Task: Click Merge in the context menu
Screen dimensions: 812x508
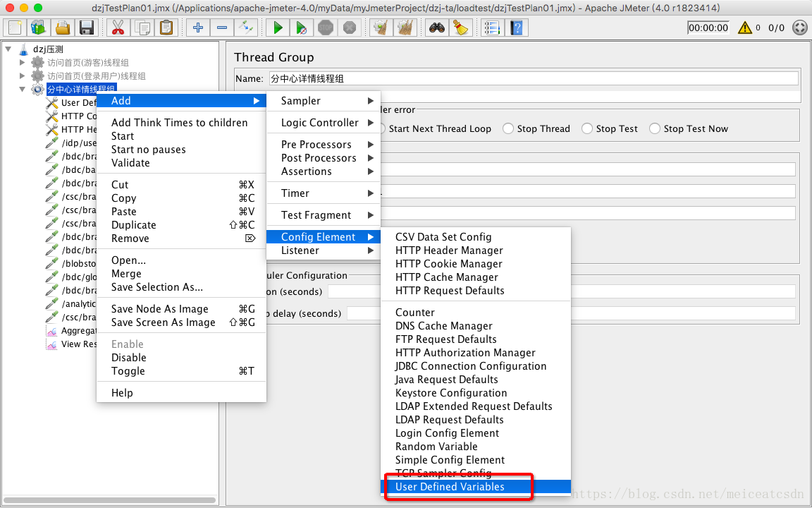Action: point(181,274)
